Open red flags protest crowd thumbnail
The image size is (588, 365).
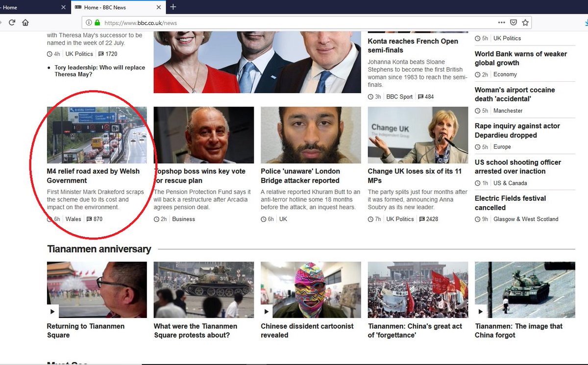pos(418,290)
